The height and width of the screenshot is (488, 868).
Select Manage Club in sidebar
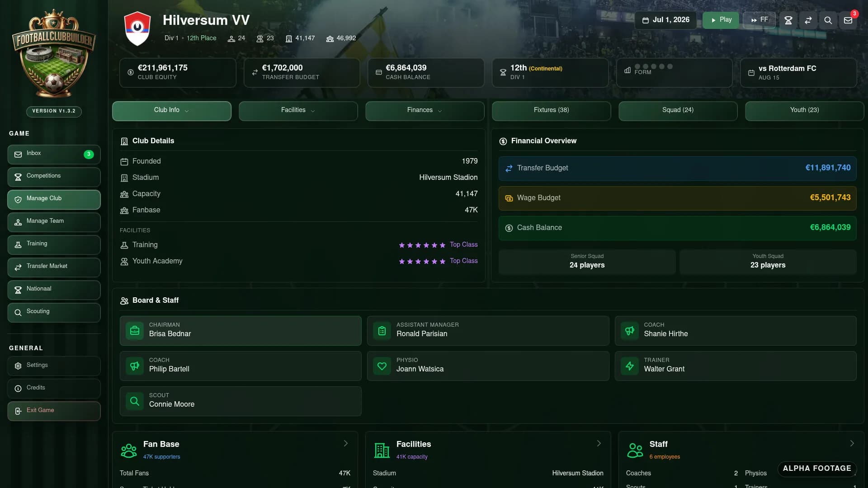click(54, 199)
